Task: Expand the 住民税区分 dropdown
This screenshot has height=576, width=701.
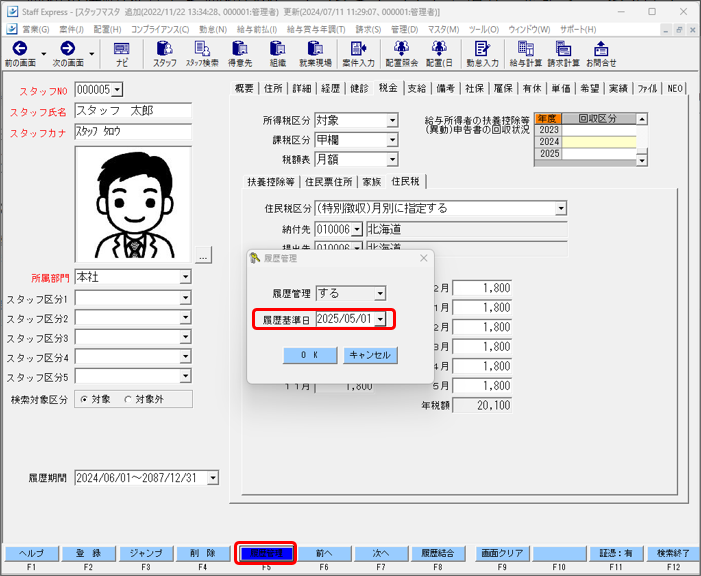Action: [x=561, y=208]
